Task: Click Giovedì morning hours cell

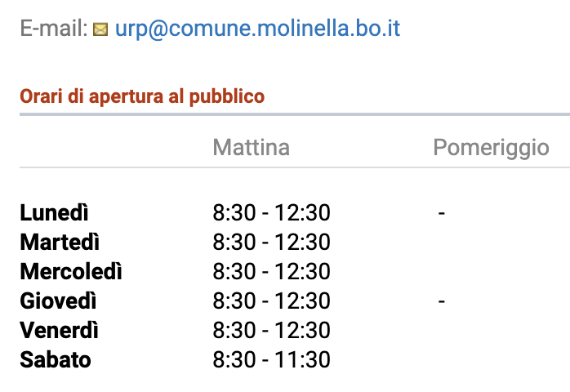Action: click(272, 301)
